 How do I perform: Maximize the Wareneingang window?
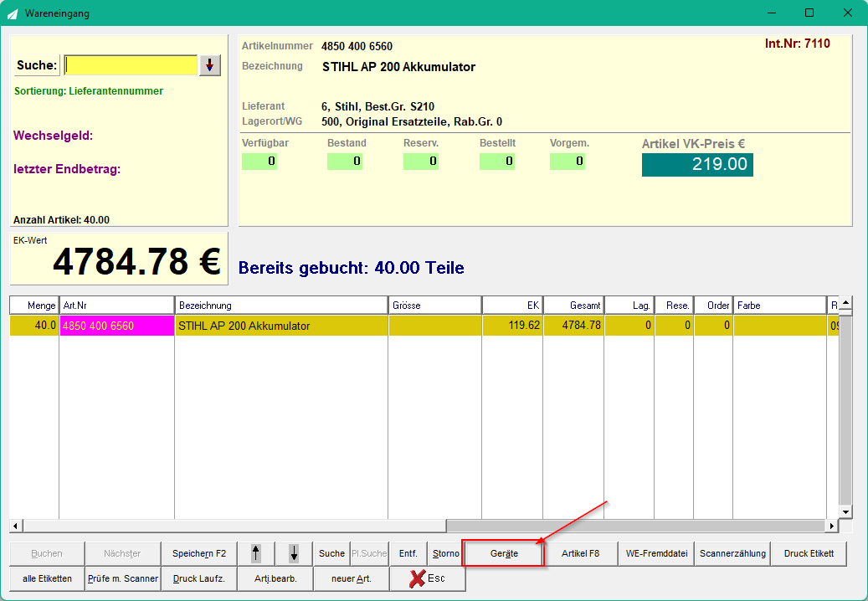[x=809, y=13]
